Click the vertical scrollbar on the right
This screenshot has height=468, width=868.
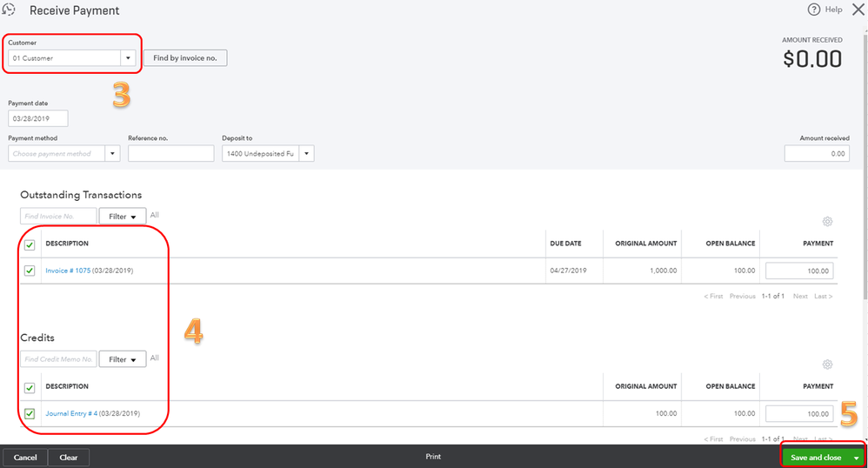click(x=865, y=166)
